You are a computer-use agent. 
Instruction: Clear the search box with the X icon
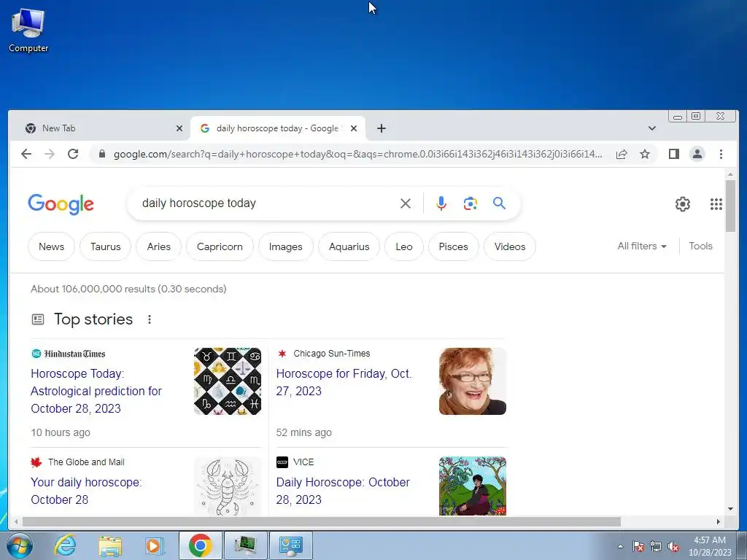coord(406,203)
